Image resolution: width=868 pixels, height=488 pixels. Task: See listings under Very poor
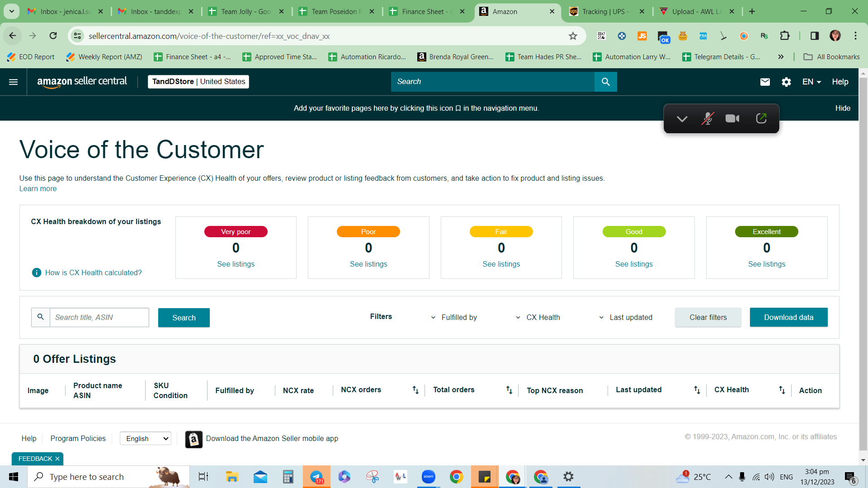[236, 264]
